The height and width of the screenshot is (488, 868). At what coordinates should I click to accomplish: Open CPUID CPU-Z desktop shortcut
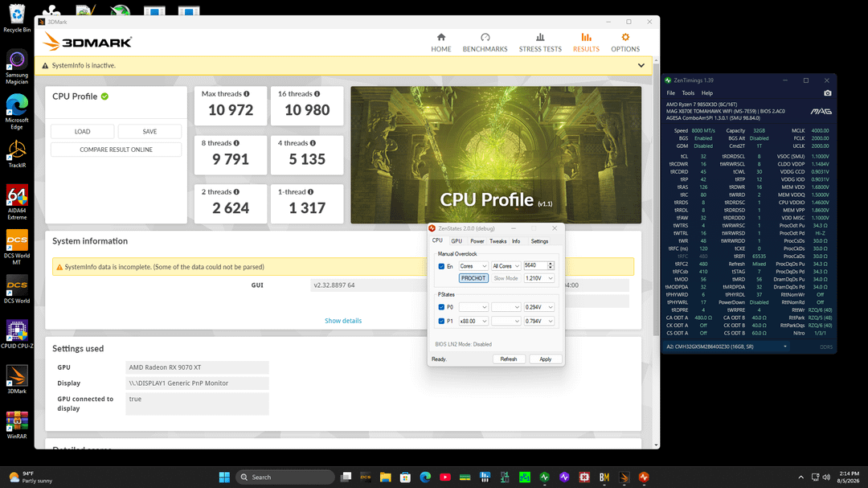click(17, 334)
